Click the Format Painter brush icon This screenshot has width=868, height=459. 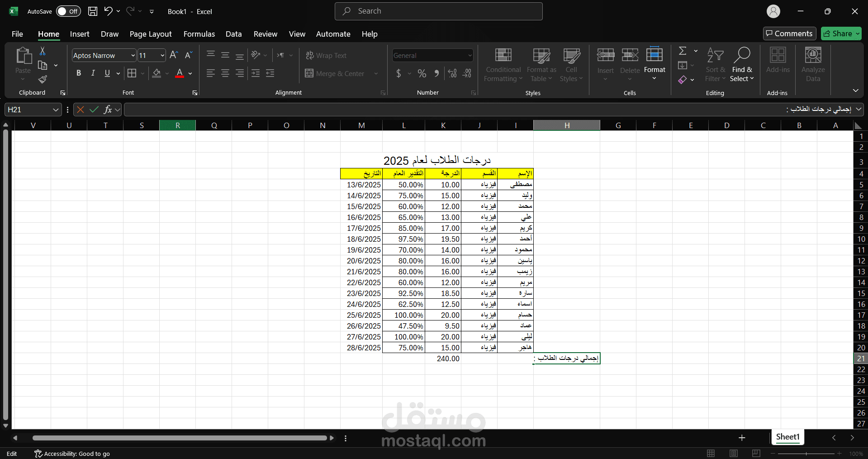pos(43,79)
